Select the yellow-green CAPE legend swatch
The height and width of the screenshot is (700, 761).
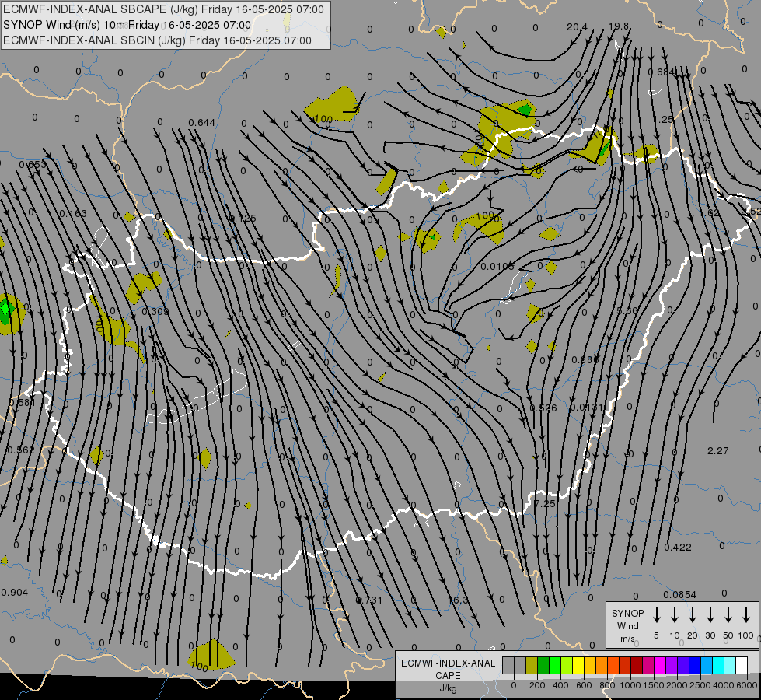pyautogui.click(x=567, y=666)
